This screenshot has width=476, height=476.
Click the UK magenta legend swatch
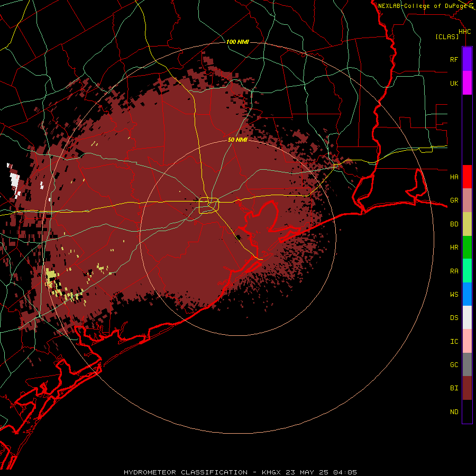(467, 83)
